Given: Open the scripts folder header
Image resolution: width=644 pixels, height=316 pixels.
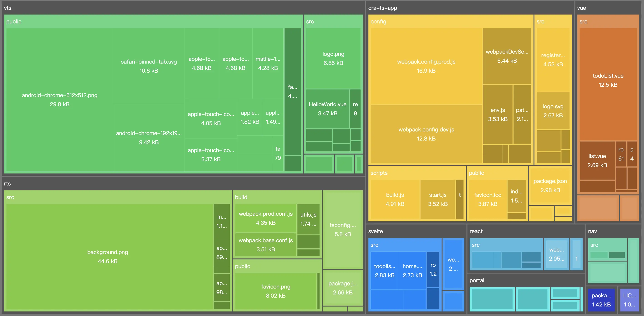Looking at the screenshot, I should pyautogui.click(x=379, y=173).
